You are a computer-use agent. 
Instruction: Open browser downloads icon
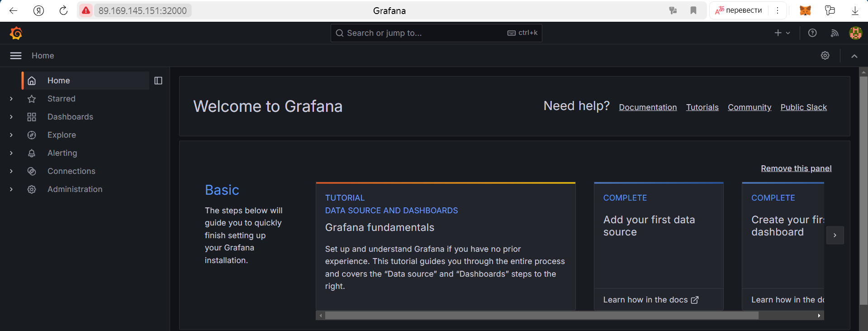tap(855, 11)
